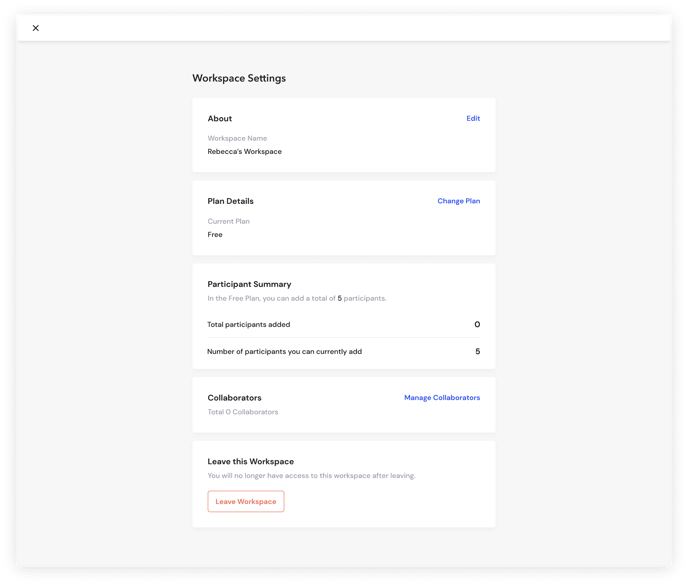Click the Collaborators heading

[234, 398]
